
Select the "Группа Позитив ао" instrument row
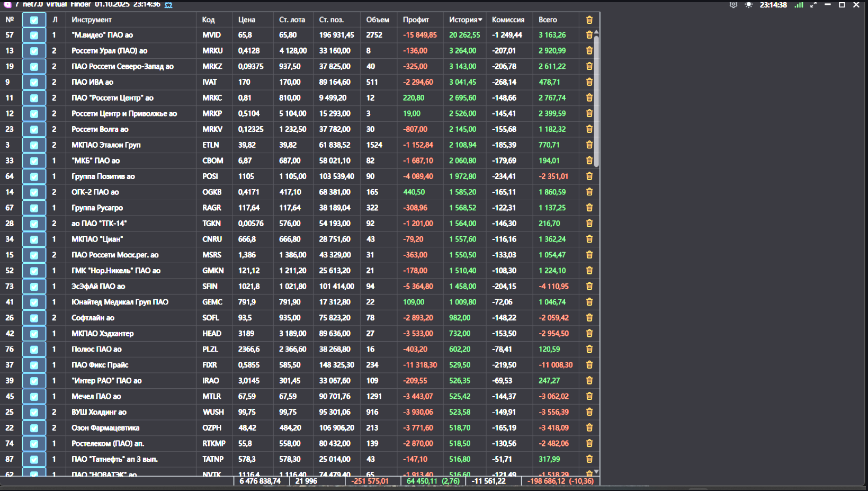click(103, 176)
